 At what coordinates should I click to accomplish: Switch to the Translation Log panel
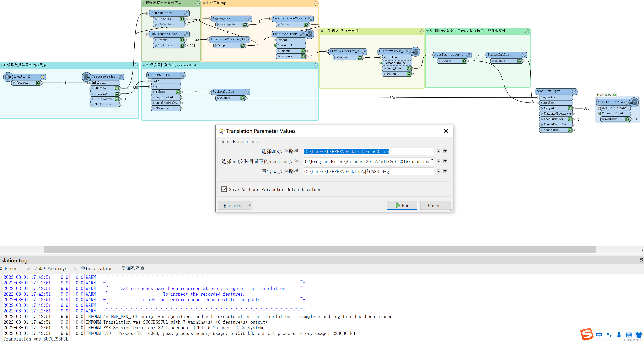(x=14, y=260)
